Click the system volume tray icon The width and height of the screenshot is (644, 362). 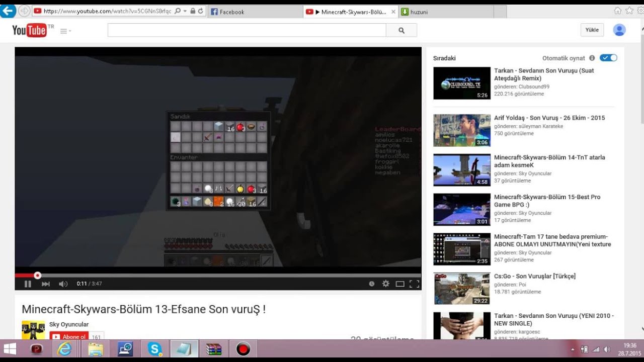[607, 349]
